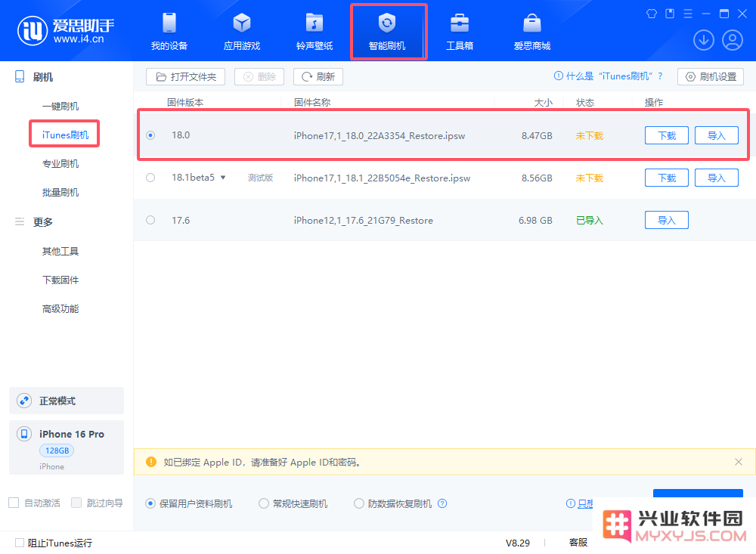This screenshot has height=554, width=756.
Task: Download the 18.0 firmware
Action: 667,135
